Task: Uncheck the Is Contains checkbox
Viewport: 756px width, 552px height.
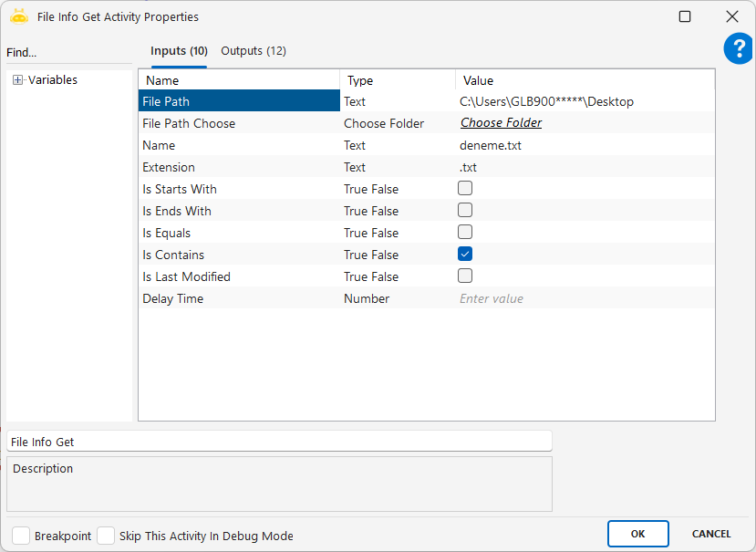Action: pyautogui.click(x=465, y=255)
